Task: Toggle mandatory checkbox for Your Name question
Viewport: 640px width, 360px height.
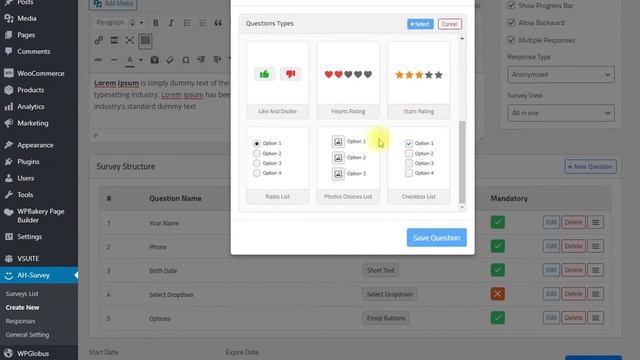Action: [498, 222]
